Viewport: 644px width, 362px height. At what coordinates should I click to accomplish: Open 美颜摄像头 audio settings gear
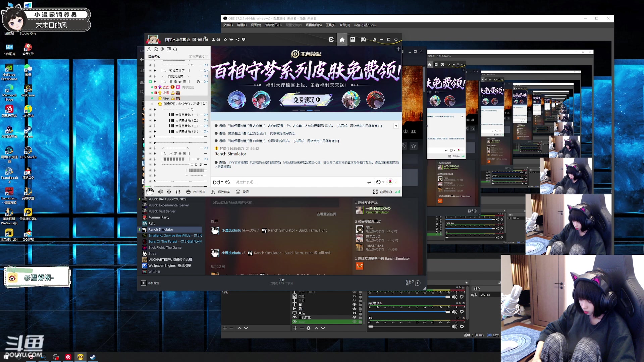click(x=462, y=312)
